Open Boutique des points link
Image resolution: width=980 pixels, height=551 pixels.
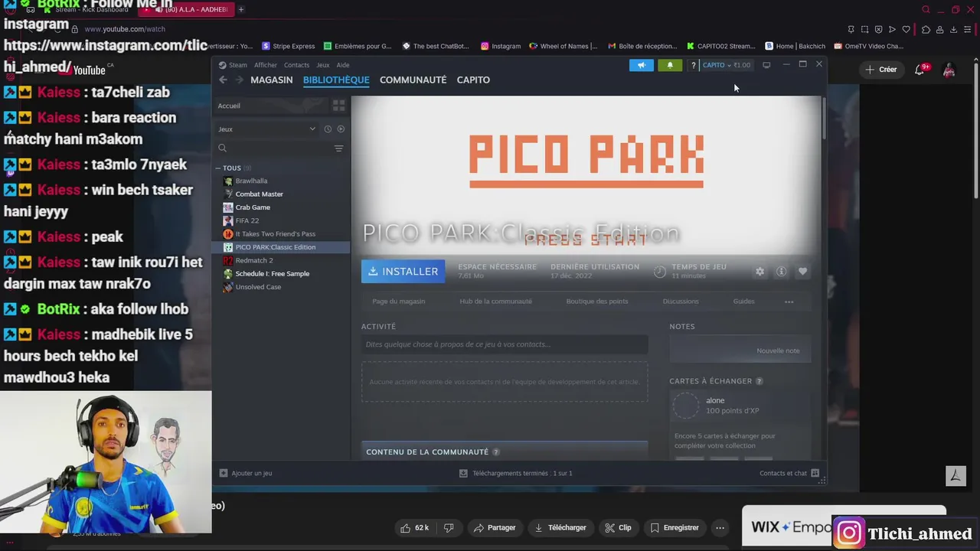pos(597,302)
